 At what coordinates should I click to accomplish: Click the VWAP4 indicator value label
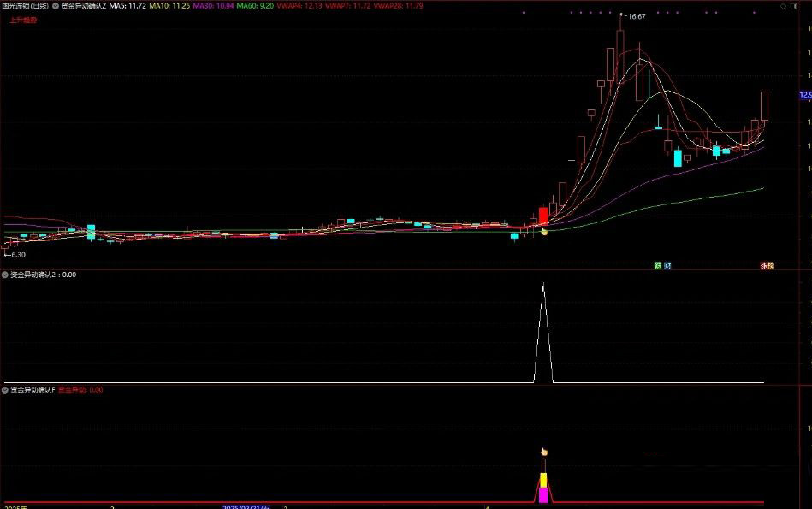tap(299, 5)
